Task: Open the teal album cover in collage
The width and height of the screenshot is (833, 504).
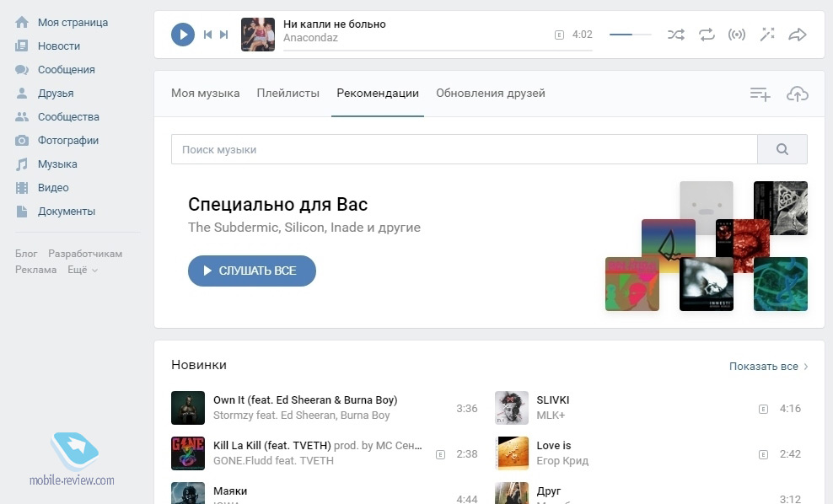Action: click(x=781, y=283)
